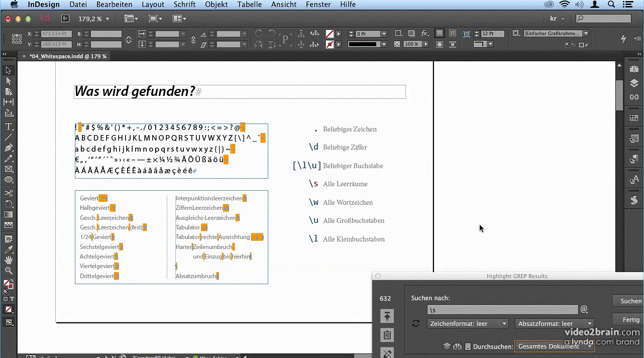Image resolution: width=644 pixels, height=358 pixels.
Task: Toggle the apply formatting to container button
Action: pos(6,299)
